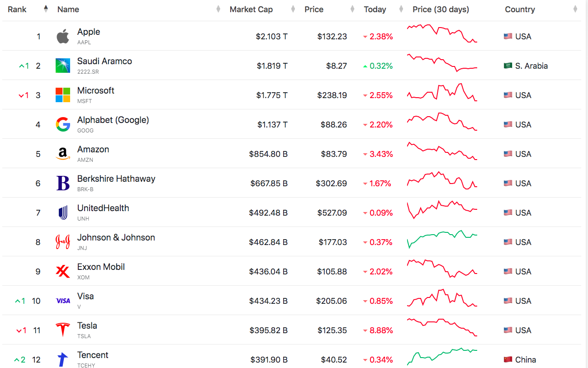Click the Google G icon for Alphabet
The height and width of the screenshot is (368, 588).
coord(62,124)
